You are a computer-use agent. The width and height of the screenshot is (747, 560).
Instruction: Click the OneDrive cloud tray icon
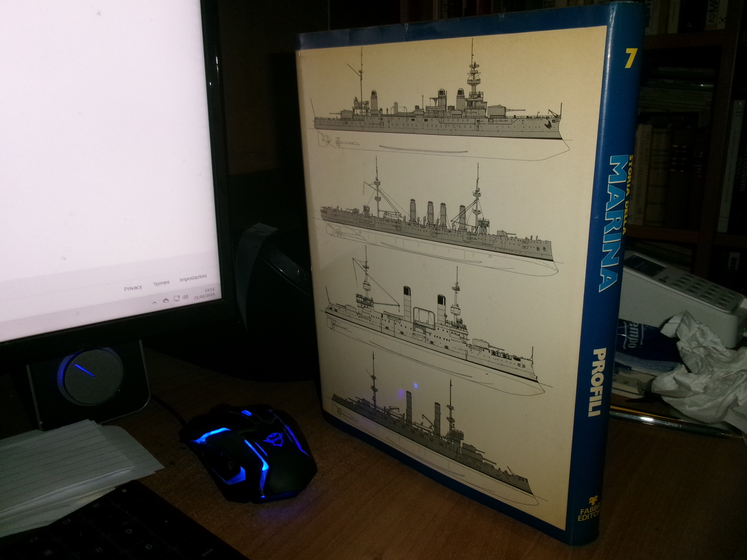click(x=165, y=300)
